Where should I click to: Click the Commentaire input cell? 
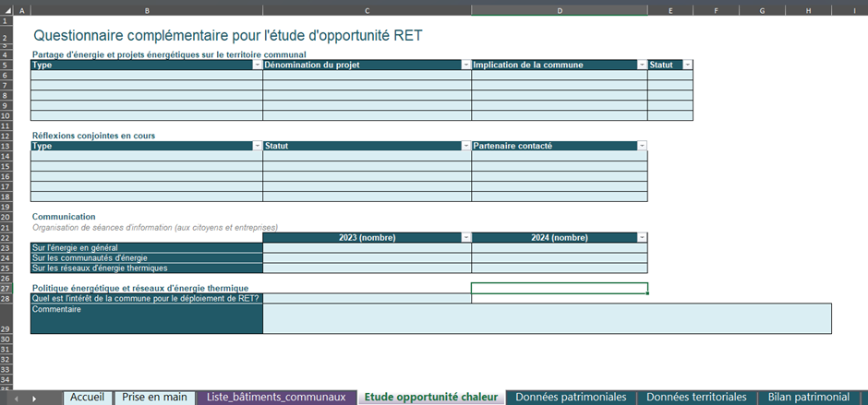547,318
